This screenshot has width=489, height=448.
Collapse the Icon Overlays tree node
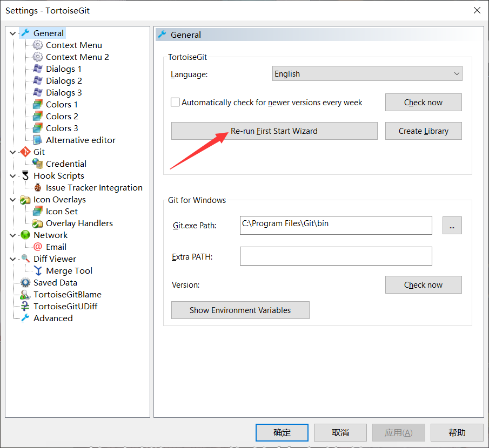(13, 200)
